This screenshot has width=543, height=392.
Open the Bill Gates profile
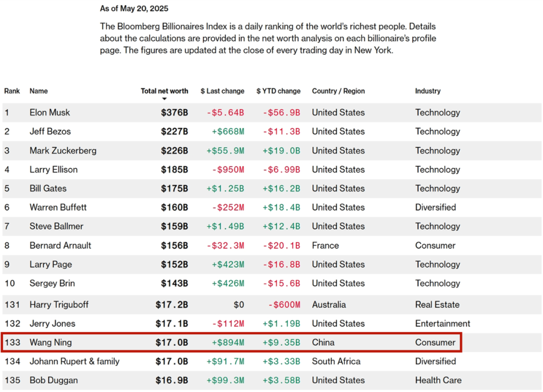(48, 188)
